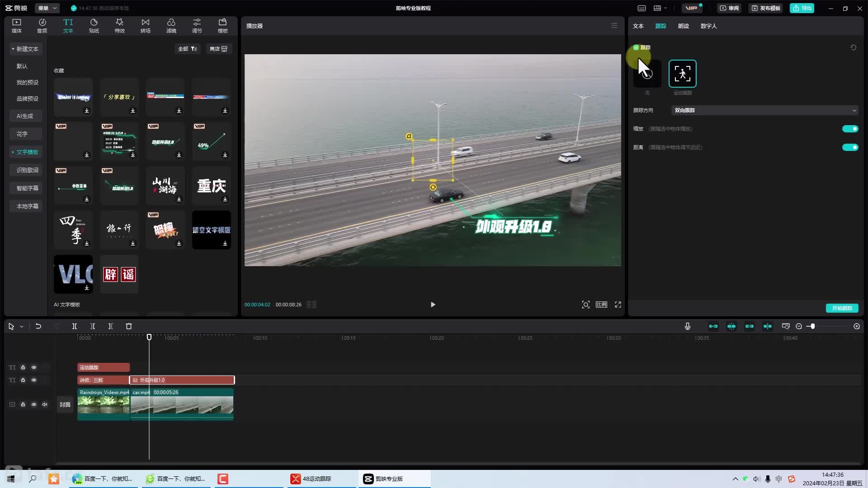Click the 审阅 review button
Viewport: 868px width, 488px height.
(729, 8)
